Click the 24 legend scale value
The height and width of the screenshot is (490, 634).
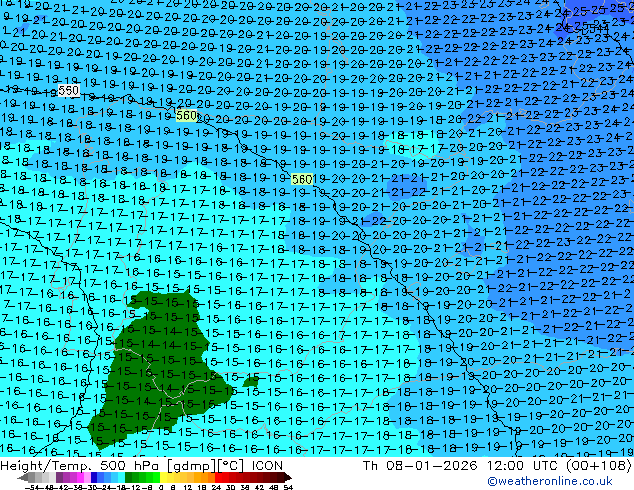[x=216, y=487]
